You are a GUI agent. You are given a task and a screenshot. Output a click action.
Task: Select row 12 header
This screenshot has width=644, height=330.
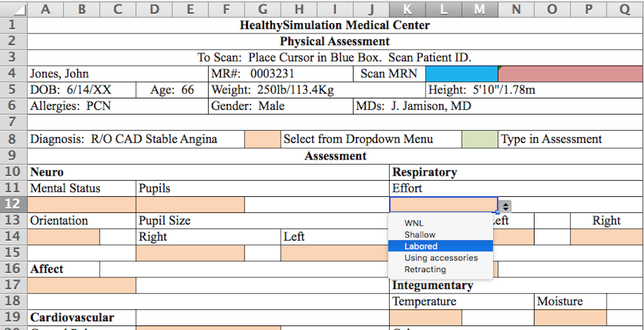pyautogui.click(x=14, y=205)
